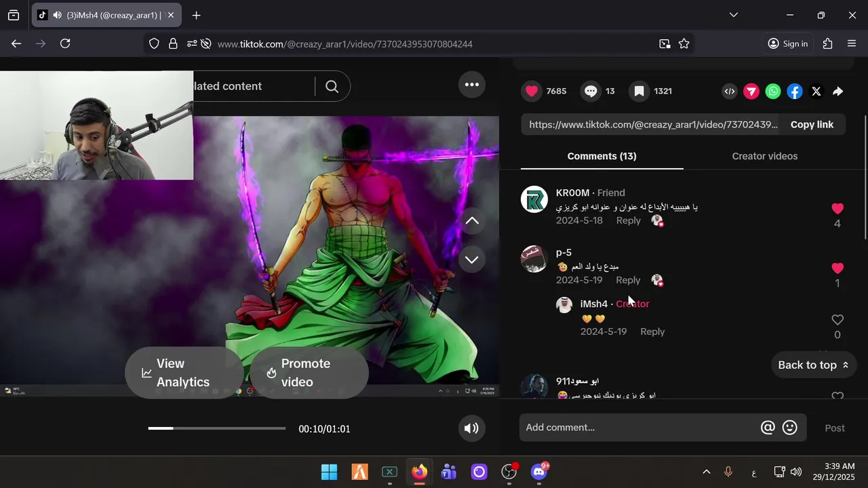
Task: Open the tracking protection shield icon
Action: point(154,43)
